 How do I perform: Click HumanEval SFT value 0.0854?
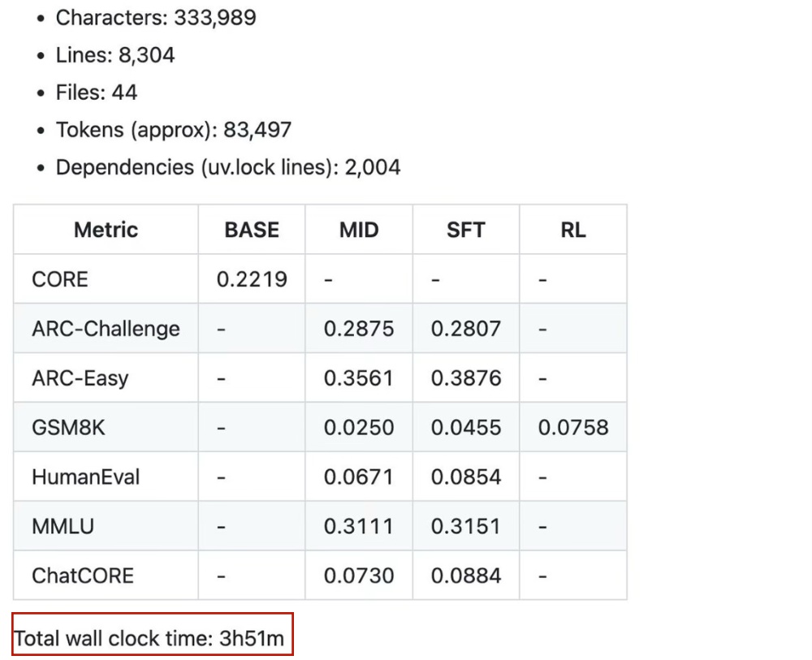click(x=465, y=477)
